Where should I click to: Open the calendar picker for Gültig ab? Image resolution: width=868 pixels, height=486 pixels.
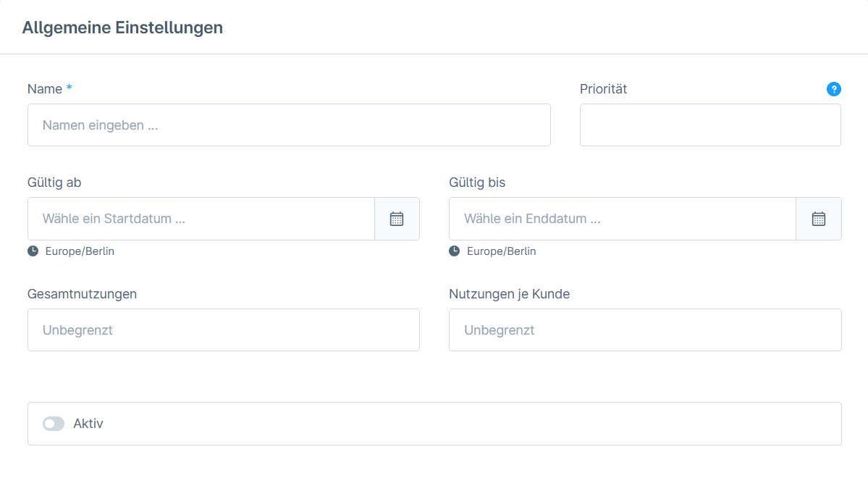[x=397, y=219]
